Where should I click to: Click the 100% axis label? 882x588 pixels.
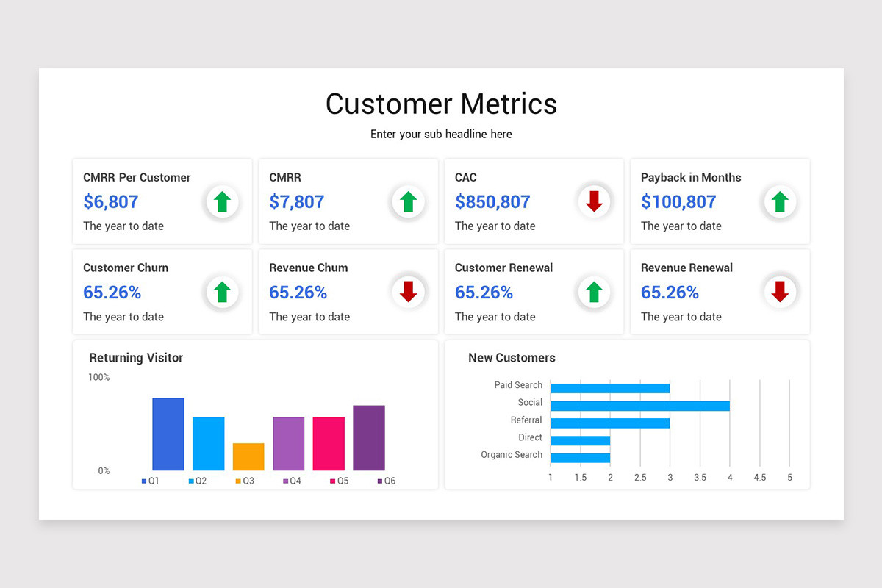(x=99, y=377)
